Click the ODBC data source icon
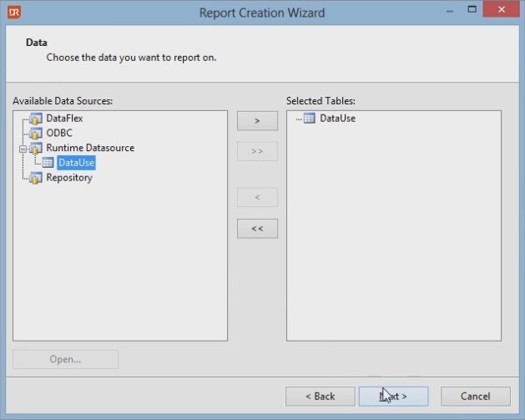 pos(35,134)
